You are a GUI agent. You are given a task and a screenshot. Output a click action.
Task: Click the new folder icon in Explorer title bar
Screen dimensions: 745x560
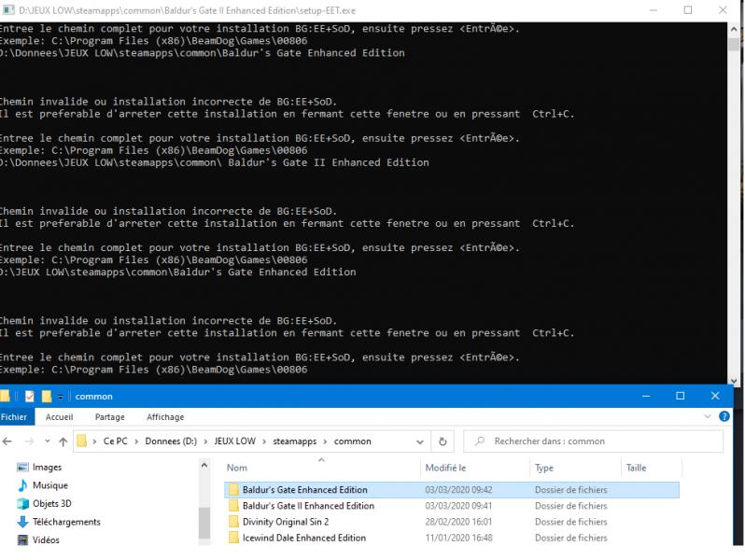point(47,396)
